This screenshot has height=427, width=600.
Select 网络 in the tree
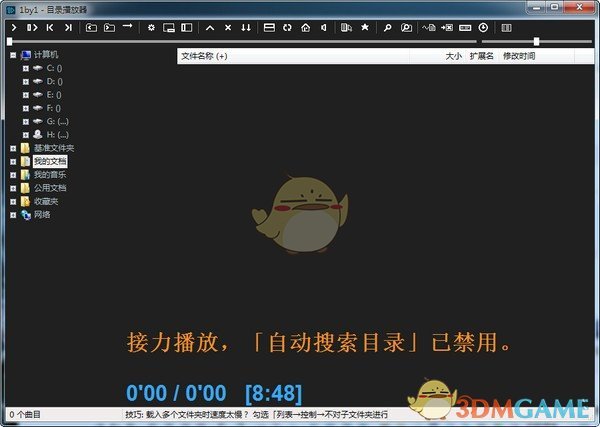click(x=42, y=215)
